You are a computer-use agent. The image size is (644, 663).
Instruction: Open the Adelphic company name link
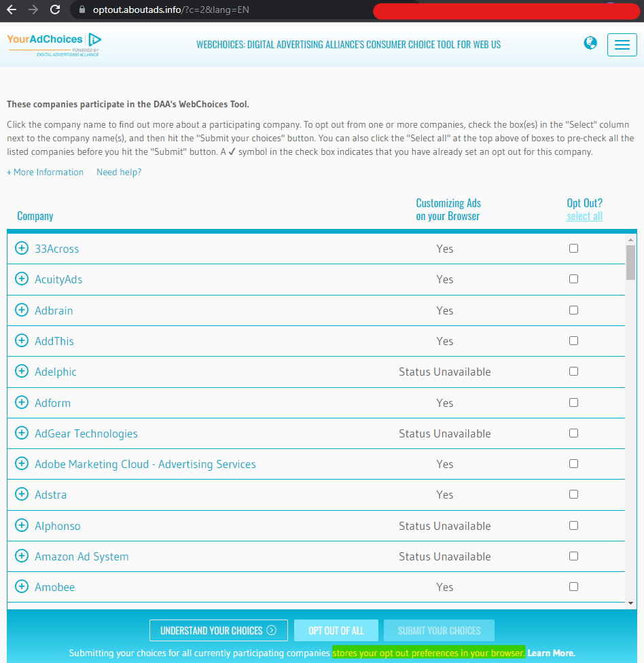pyautogui.click(x=56, y=372)
